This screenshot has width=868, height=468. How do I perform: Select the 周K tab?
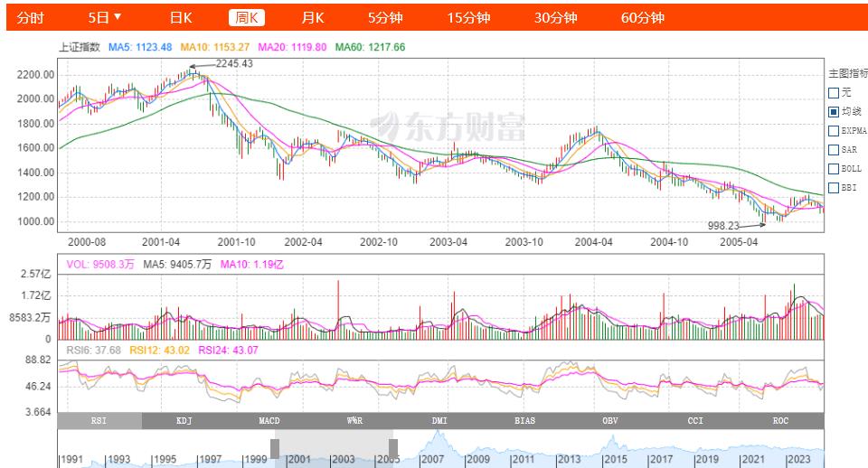coord(246,18)
